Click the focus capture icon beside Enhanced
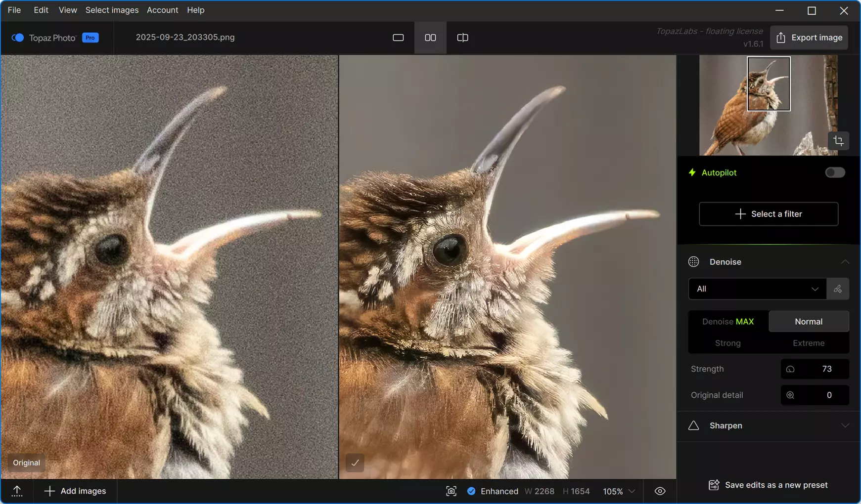Image resolution: width=861 pixels, height=504 pixels. pos(451,491)
